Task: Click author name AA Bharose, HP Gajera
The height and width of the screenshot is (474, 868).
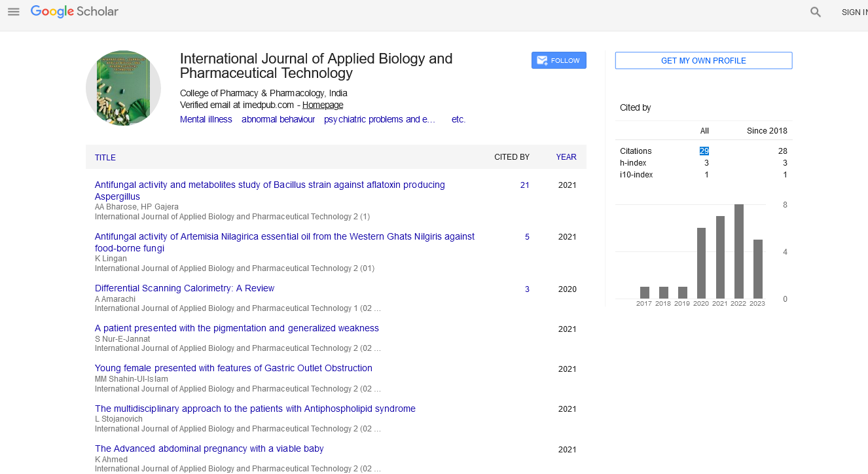Action: pos(137,207)
